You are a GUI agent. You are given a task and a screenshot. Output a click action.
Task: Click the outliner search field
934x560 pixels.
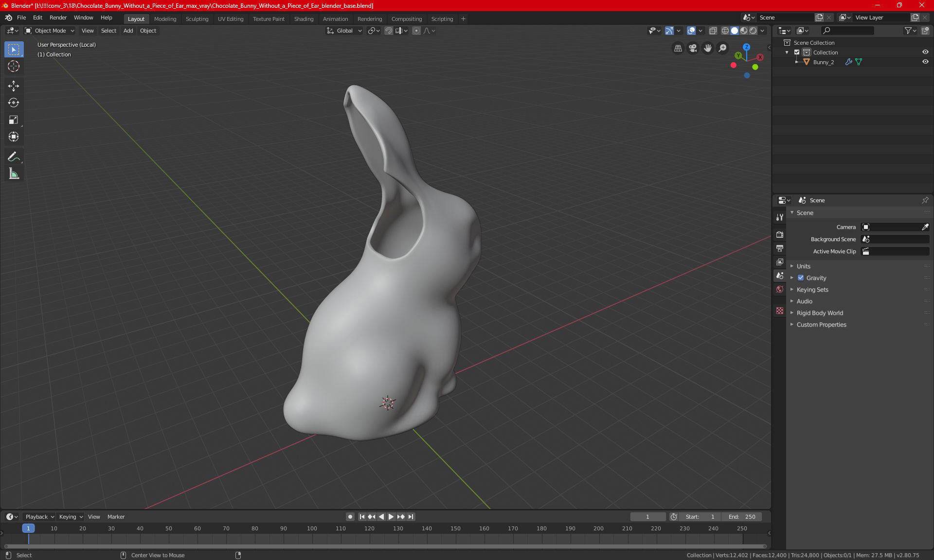(847, 31)
